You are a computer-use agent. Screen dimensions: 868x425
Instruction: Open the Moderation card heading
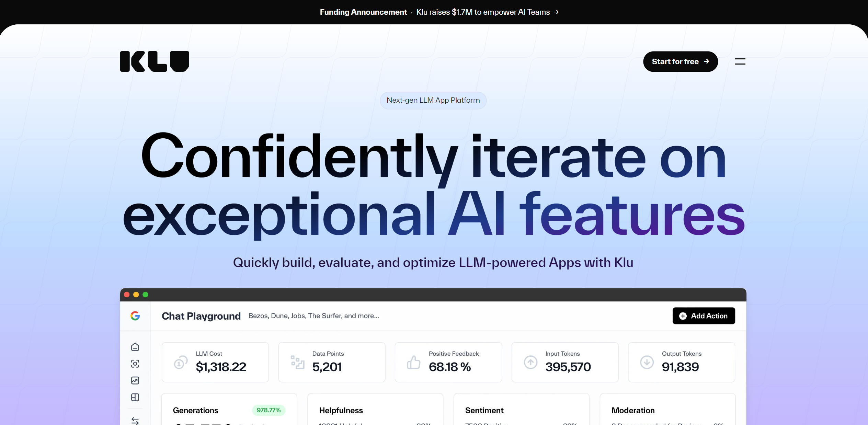tap(633, 411)
